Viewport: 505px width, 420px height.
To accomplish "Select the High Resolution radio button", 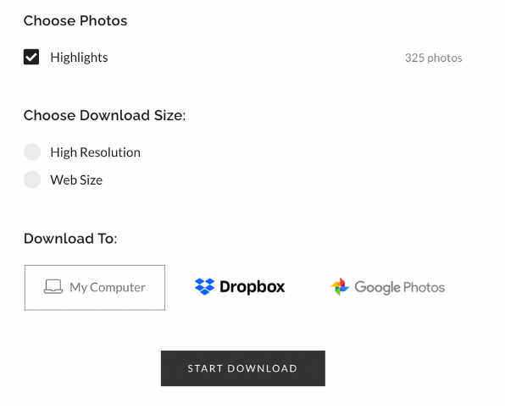I will pyautogui.click(x=32, y=152).
